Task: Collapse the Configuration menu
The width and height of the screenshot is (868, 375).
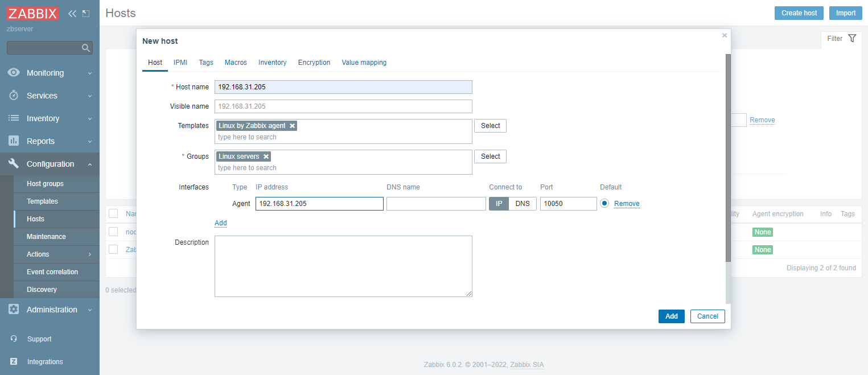Action: (90, 164)
